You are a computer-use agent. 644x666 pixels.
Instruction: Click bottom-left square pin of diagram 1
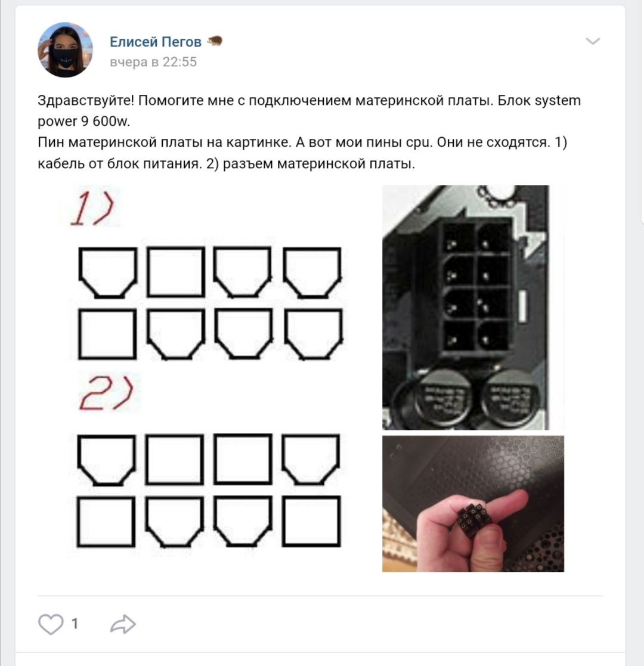[x=107, y=334]
